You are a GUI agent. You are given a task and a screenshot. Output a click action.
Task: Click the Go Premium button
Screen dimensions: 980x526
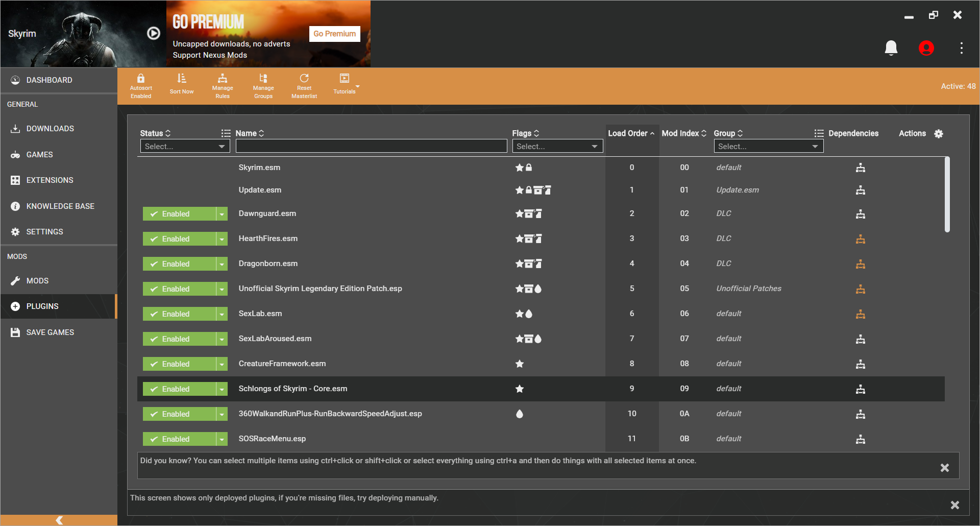[335, 34]
